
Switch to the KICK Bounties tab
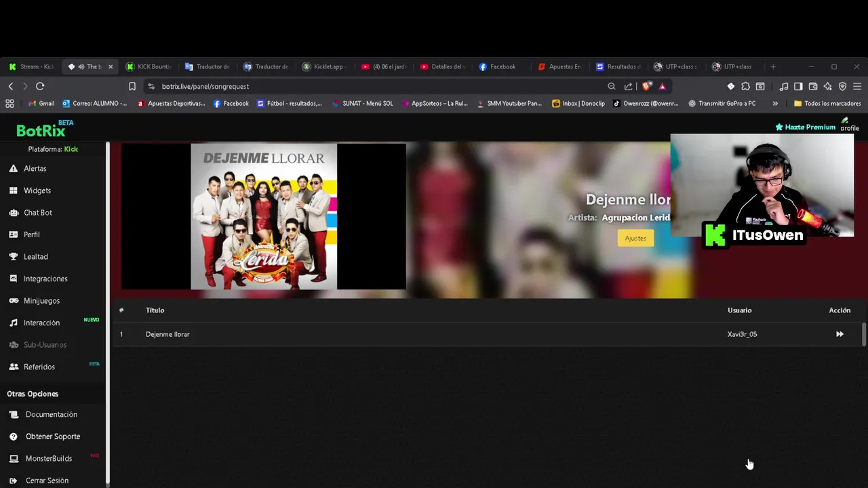click(149, 66)
